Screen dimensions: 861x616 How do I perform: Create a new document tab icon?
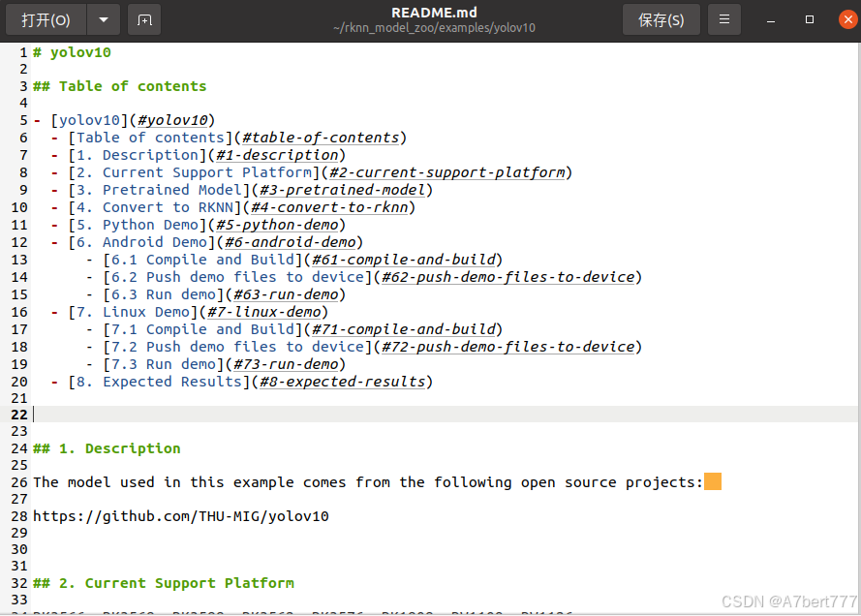pyautogui.click(x=144, y=20)
